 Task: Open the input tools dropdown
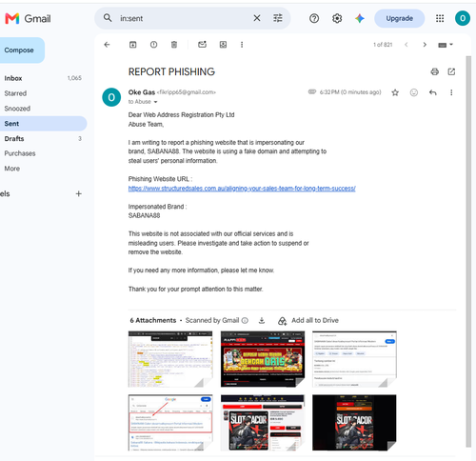pyautogui.click(x=446, y=45)
